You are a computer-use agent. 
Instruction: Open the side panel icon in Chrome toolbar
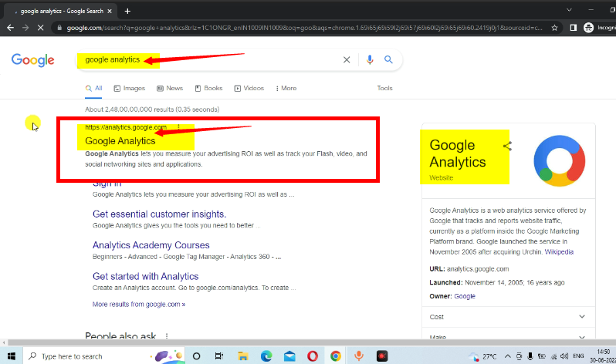pyautogui.click(x=574, y=28)
